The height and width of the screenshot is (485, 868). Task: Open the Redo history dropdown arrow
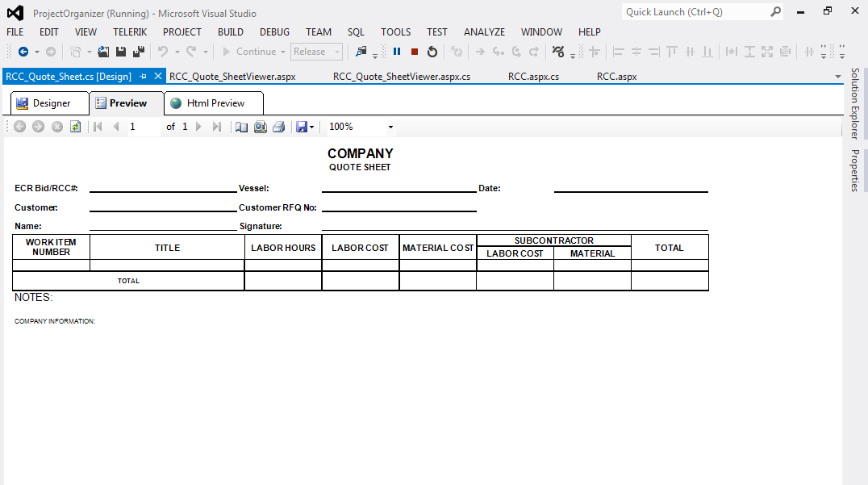tap(206, 52)
